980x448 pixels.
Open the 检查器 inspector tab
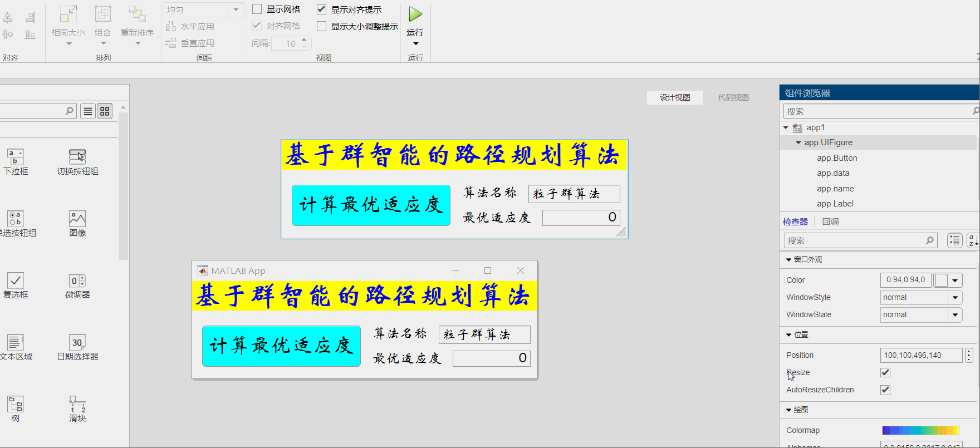pyautogui.click(x=795, y=221)
